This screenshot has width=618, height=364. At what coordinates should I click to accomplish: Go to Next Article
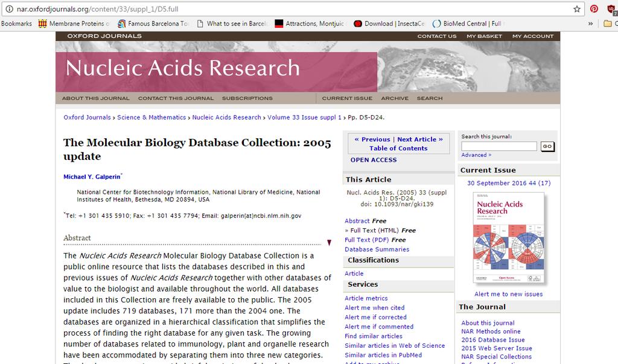coord(420,139)
